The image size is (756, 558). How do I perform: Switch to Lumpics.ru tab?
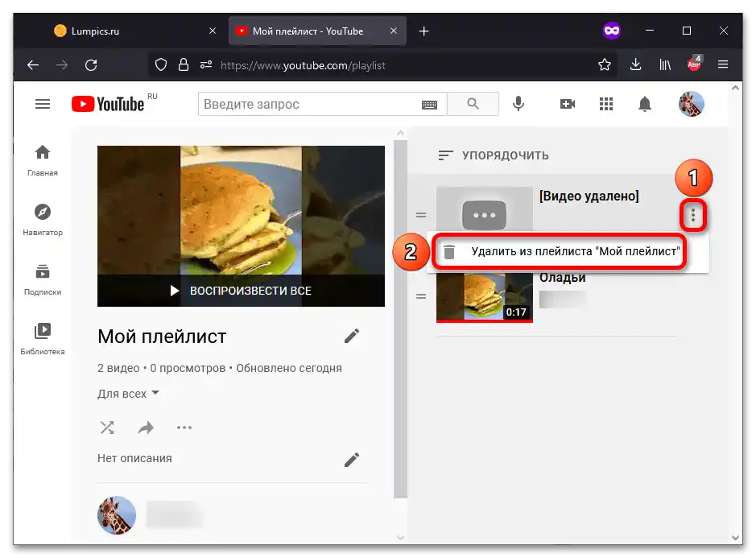131,31
